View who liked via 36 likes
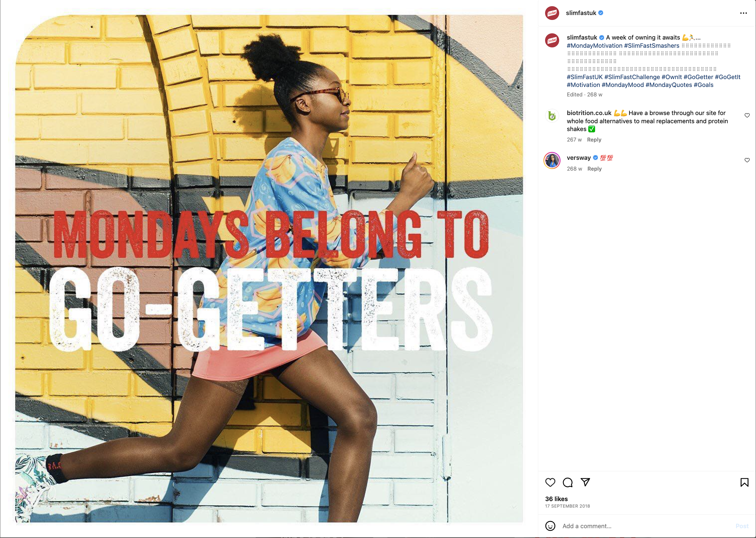Image resolution: width=756 pixels, height=538 pixels. tap(556, 499)
